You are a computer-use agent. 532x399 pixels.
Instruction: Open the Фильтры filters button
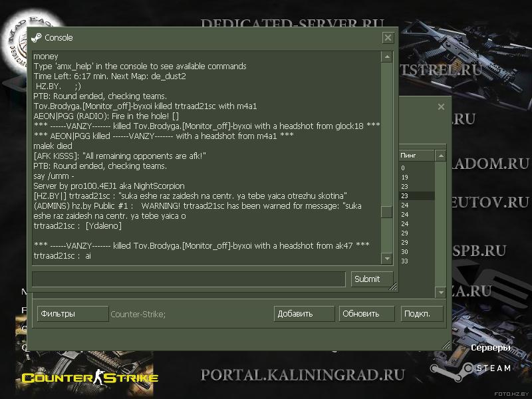[72, 314]
